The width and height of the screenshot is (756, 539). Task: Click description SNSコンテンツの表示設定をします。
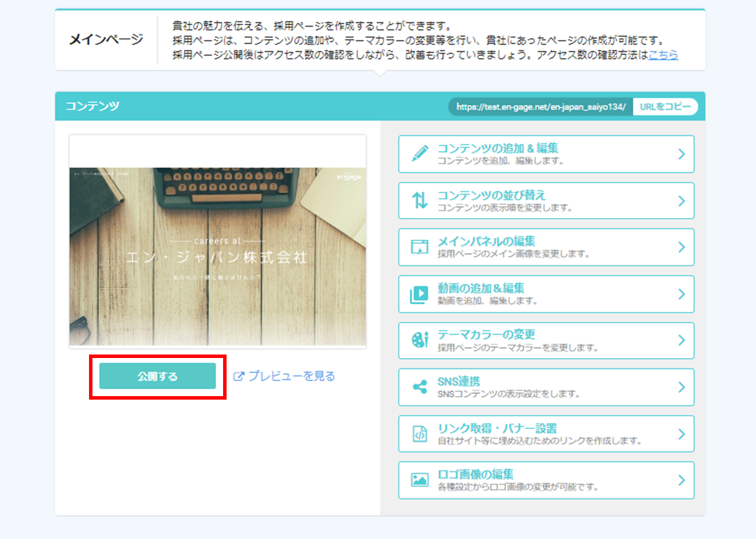point(509,394)
